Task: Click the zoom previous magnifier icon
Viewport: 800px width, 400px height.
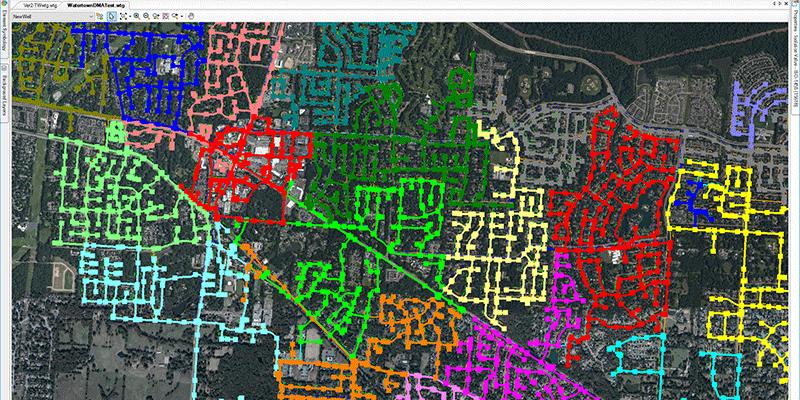Action: [x=175, y=17]
